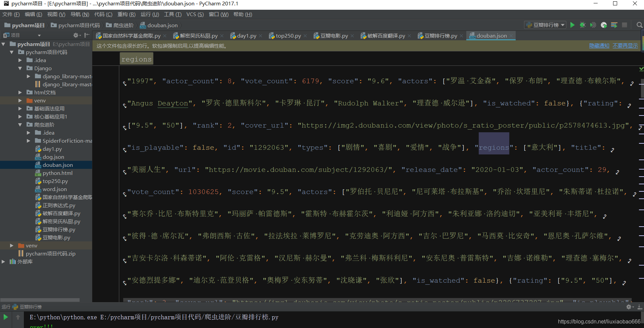Collapse the pycharm项目 root tree node
The height and width of the screenshot is (328, 644).
coord(4,44)
